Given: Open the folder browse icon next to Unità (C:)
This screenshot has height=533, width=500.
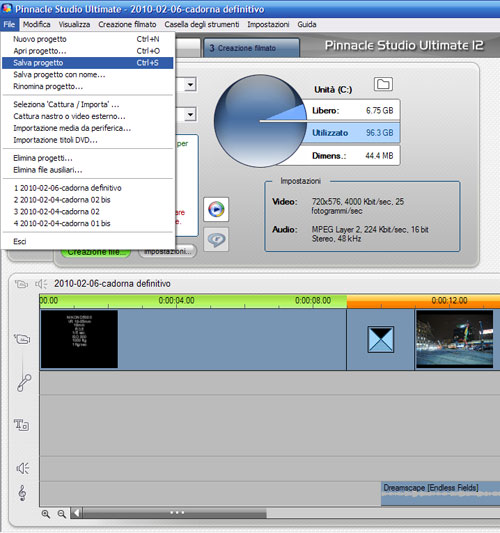Looking at the screenshot, I should tap(383, 84).
